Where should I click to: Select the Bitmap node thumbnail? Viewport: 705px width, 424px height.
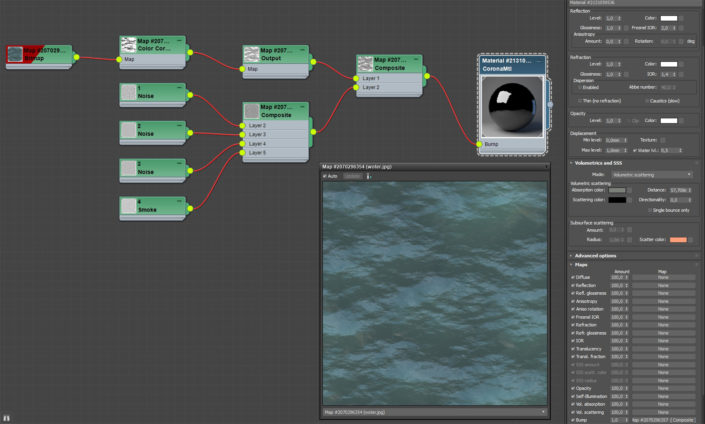point(16,52)
